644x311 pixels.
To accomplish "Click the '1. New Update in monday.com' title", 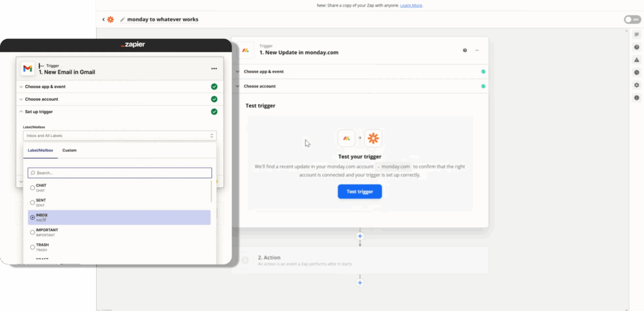I will pos(299,53).
